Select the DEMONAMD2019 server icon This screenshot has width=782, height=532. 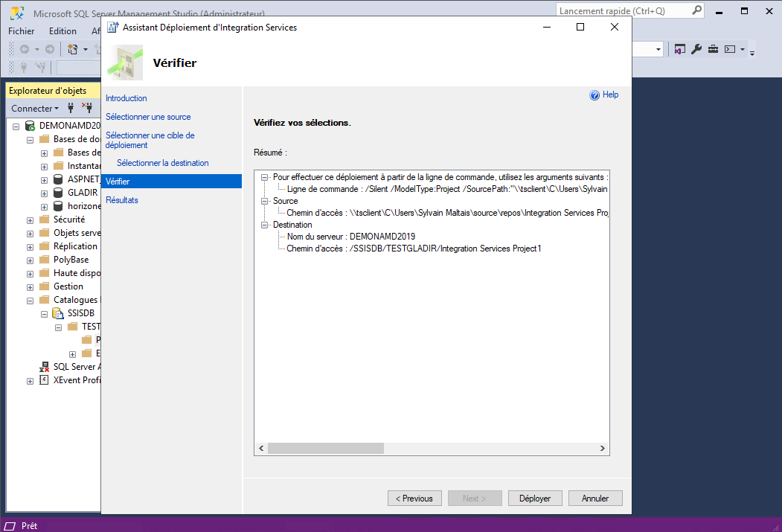click(x=30, y=126)
